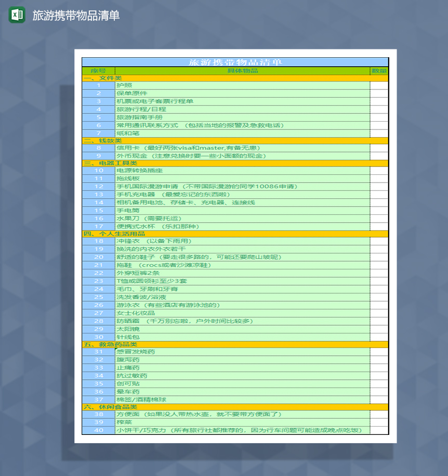Click the green Excel file icon

(17, 15)
